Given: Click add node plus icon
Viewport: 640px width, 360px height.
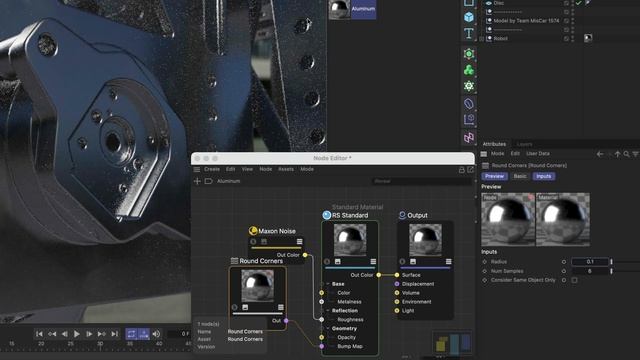Looking at the screenshot, I should (197, 181).
